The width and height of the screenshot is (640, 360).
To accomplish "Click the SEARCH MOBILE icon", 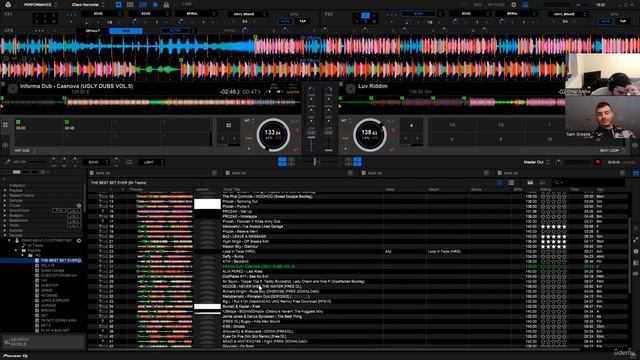I will [7, 341].
